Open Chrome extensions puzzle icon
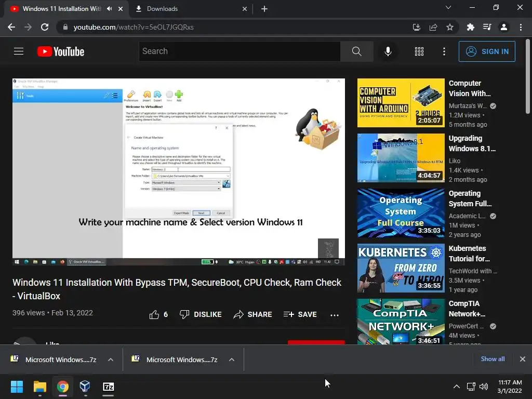The image size is (532, 399). (470, 27)
